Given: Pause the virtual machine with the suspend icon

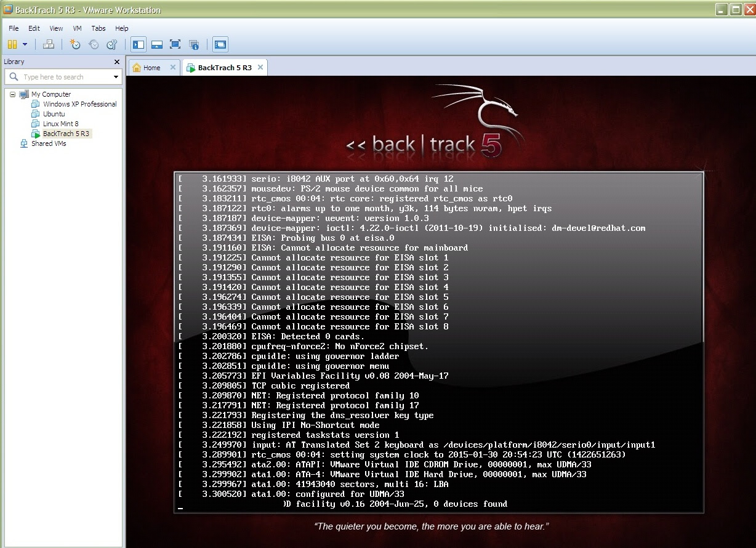Looking at the screenshot, I should click(12, 44).
